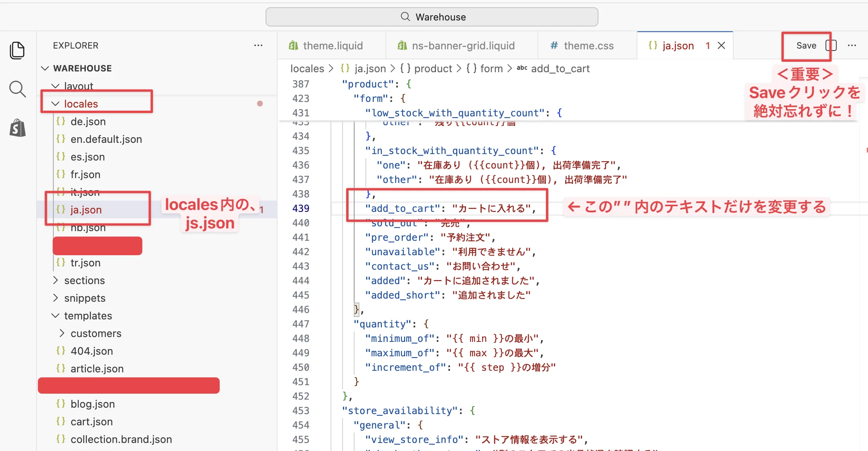Collapse the WAREHOUSE root folder

point(45,68)
